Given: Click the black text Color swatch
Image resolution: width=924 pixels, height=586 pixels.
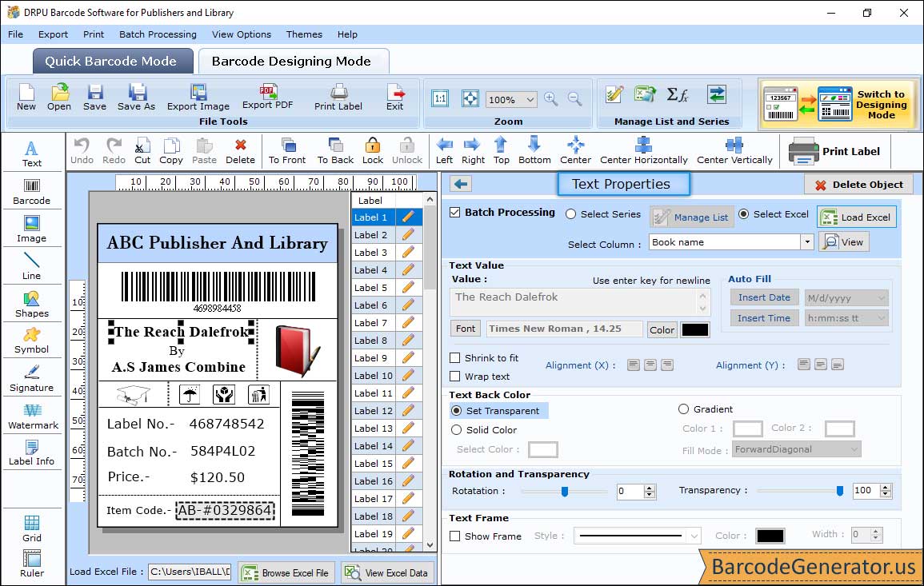Looking at the screenshot, I should [694, 330].
